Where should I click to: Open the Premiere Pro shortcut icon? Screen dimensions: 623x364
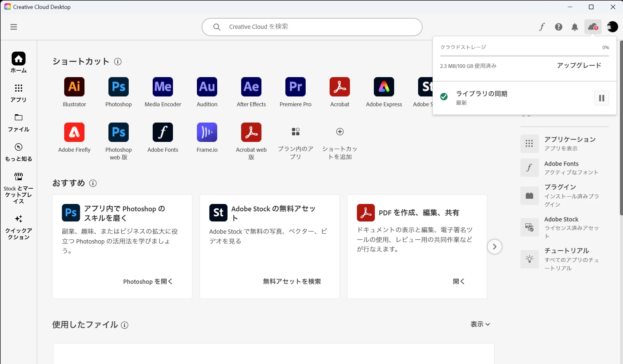(295, 87)
